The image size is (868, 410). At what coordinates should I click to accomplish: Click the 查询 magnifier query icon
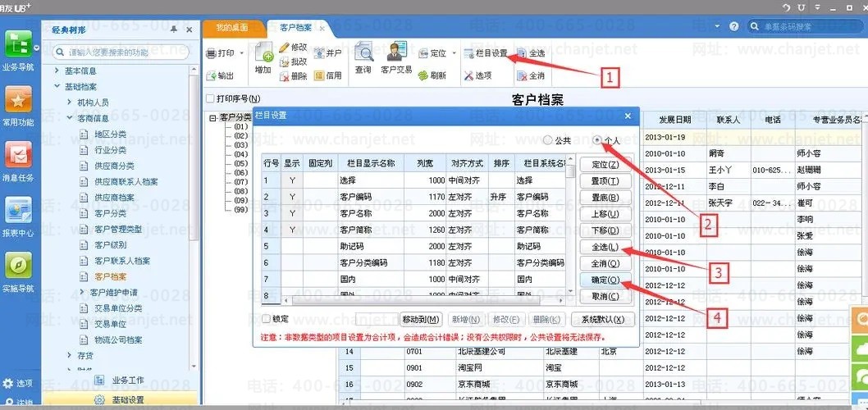pos(363,52)
